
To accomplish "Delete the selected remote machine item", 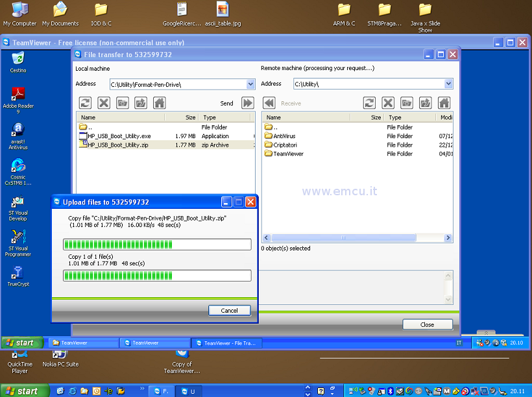I will [x=388, y=102].
